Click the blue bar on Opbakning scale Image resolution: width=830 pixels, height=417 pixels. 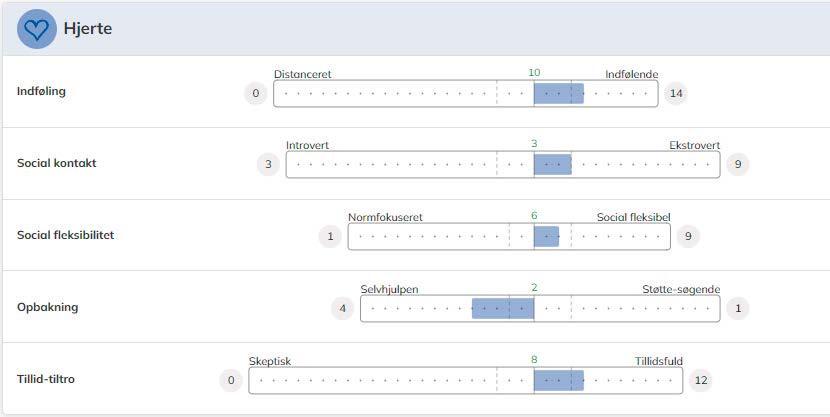503,308
